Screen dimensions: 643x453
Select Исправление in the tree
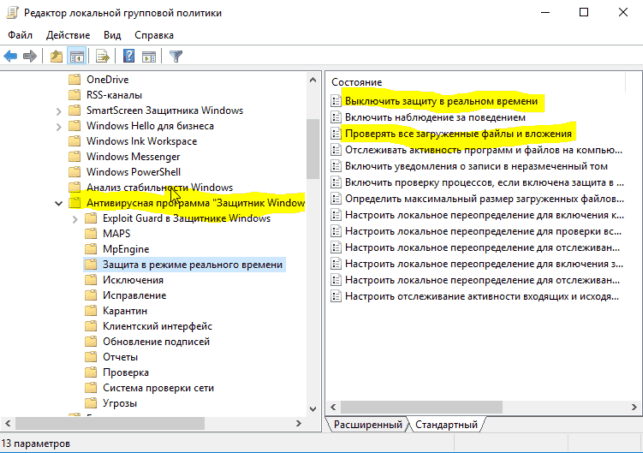point(135,295)
